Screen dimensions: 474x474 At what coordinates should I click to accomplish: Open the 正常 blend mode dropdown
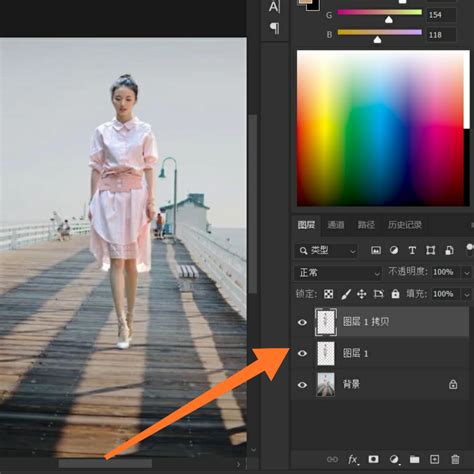tap(338, 273)
